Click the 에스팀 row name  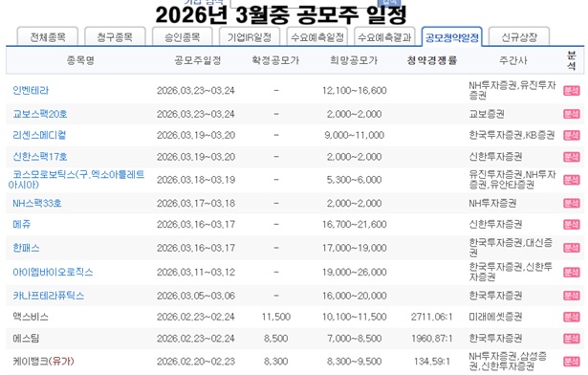[x=26, y=339]
